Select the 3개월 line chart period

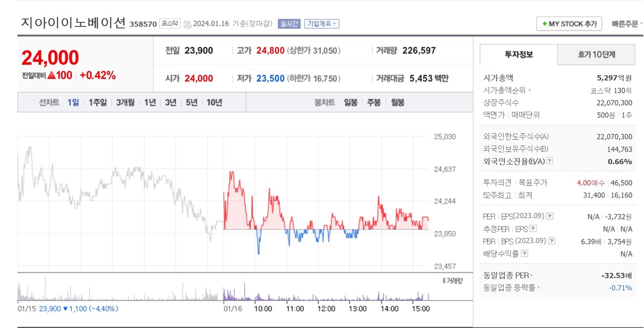(x=125, y=103)
